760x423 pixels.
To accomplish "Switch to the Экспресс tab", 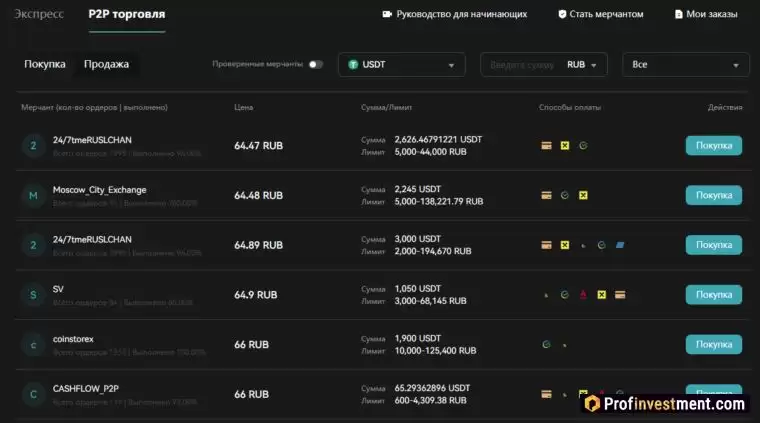I will point(40,15).
